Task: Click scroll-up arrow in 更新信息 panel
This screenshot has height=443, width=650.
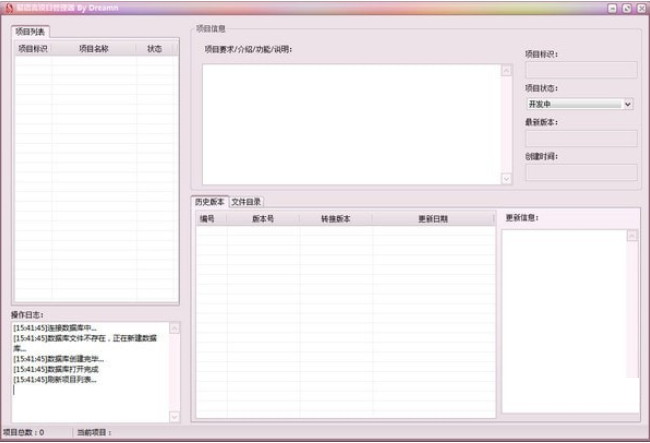Action: pyautogui.click(x=632, y=236)
